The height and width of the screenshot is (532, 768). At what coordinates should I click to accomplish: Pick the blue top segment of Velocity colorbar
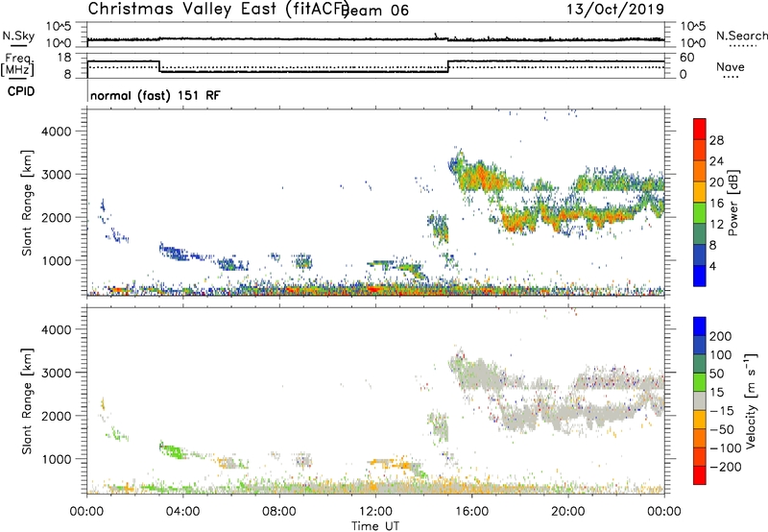(x=700, y=326)
